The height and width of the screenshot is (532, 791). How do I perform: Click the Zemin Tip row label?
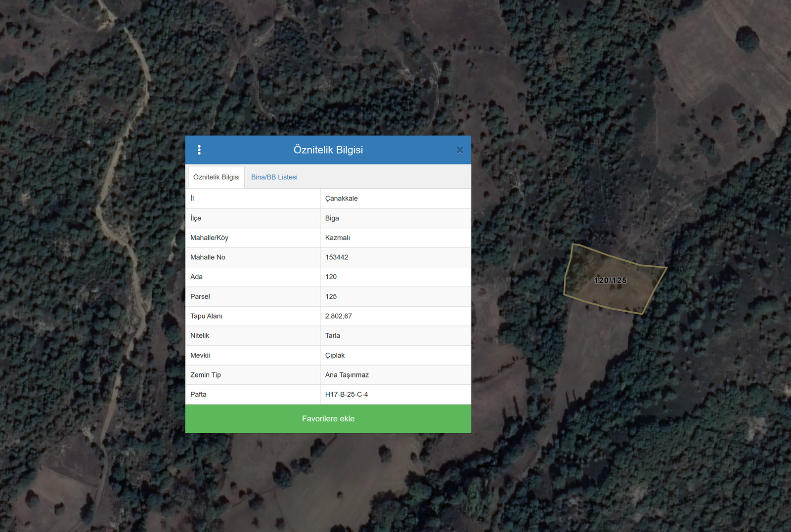(x=206, y=375)
